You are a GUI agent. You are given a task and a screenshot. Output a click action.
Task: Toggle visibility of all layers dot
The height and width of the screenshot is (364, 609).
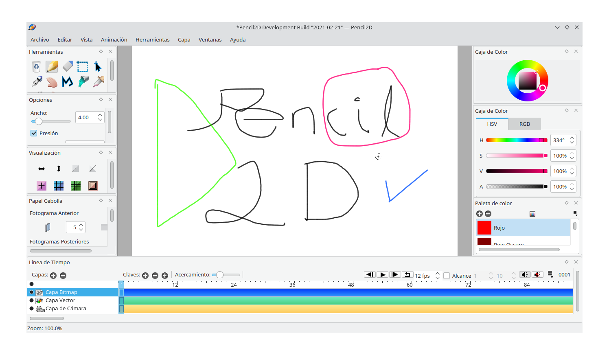tap(32, 284)
